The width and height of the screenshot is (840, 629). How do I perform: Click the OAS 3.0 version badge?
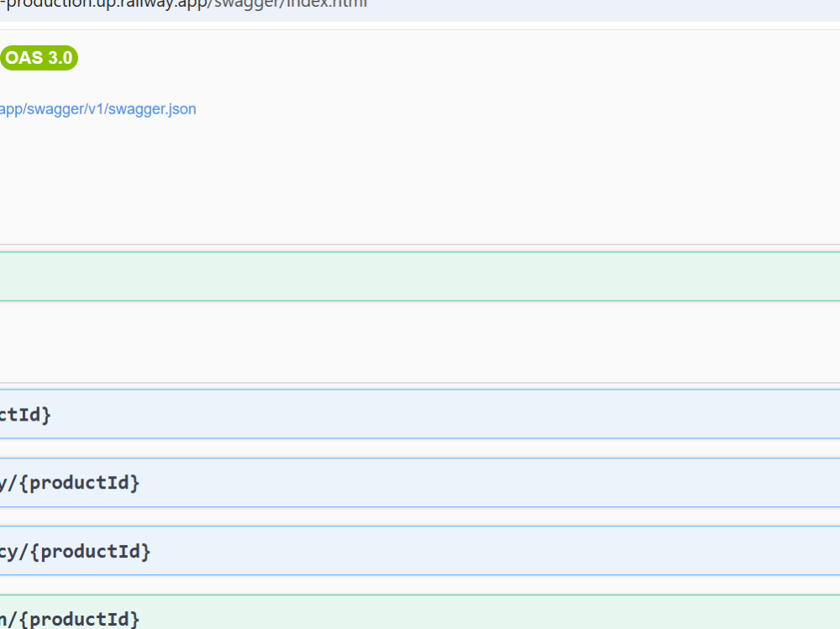click(39, 58)
